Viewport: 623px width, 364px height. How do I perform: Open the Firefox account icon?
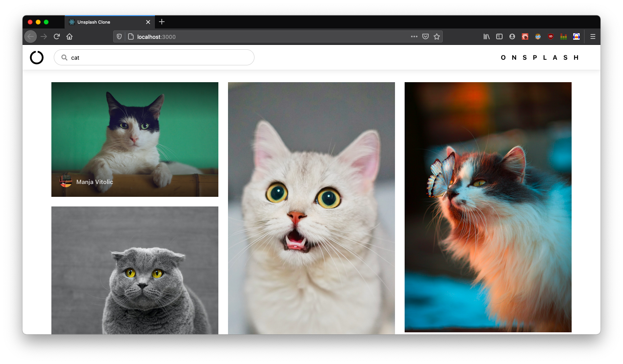click(x=512, y=36)
